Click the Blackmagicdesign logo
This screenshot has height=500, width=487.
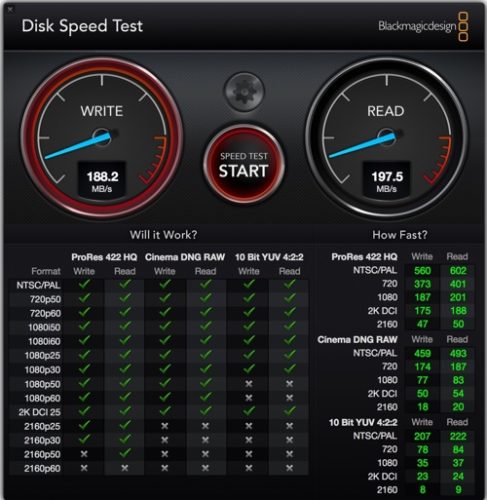[x=423, y=27]
